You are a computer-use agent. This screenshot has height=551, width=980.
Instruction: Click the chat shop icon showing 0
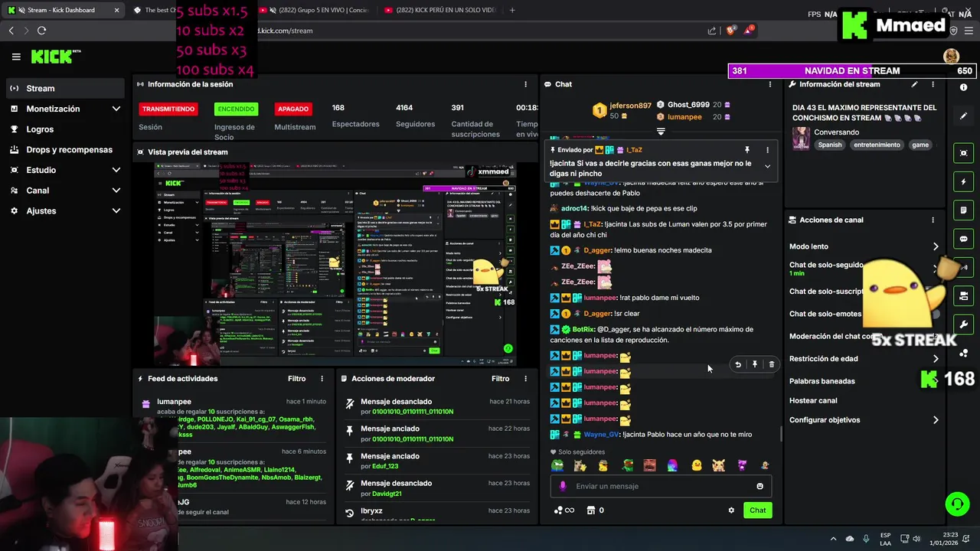pyautogui.click(x=595, y=510)
